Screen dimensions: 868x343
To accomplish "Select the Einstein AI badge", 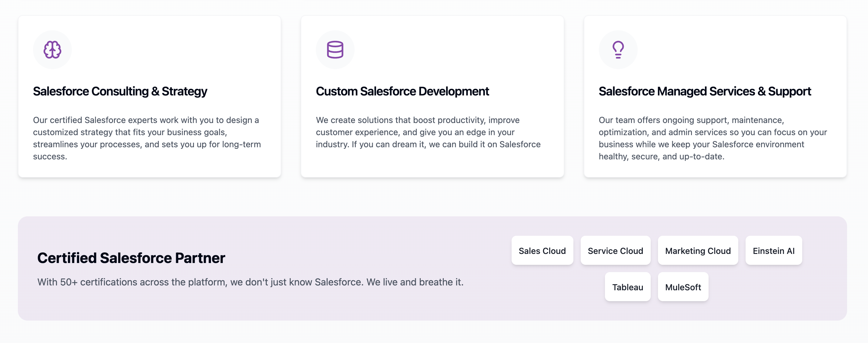I will pos(774,250).
